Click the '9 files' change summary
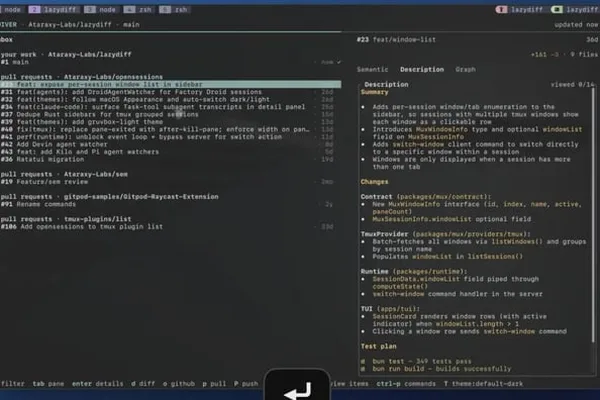This screenshot has height=400, width=600. tap(584, 54)
